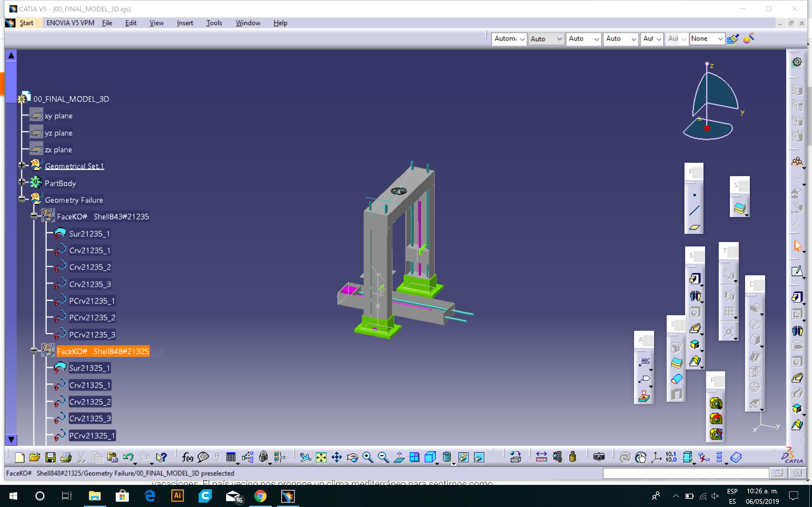Select xy plane in the tree

58,116
